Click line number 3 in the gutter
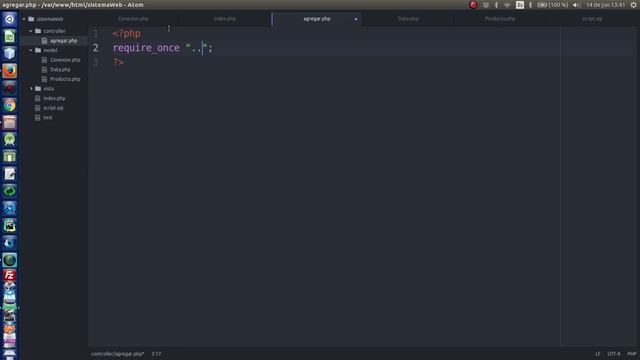The image size is (640, 360). point(96,62)
